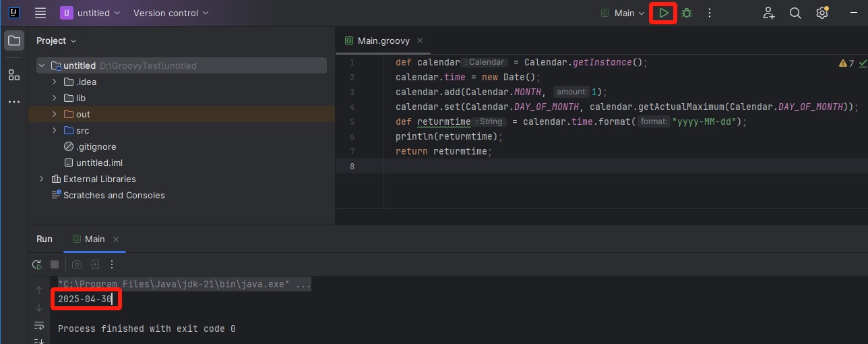
Task: Open the Version control dropdown
Action: click(171, 13)
